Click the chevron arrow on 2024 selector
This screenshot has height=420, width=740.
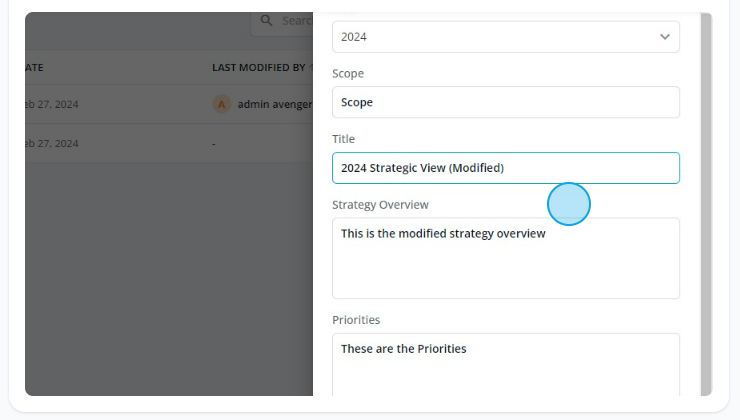664,37
